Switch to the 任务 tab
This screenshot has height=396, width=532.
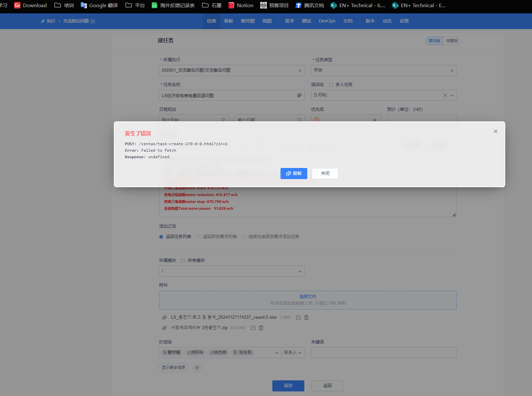(x=212, y=21)
